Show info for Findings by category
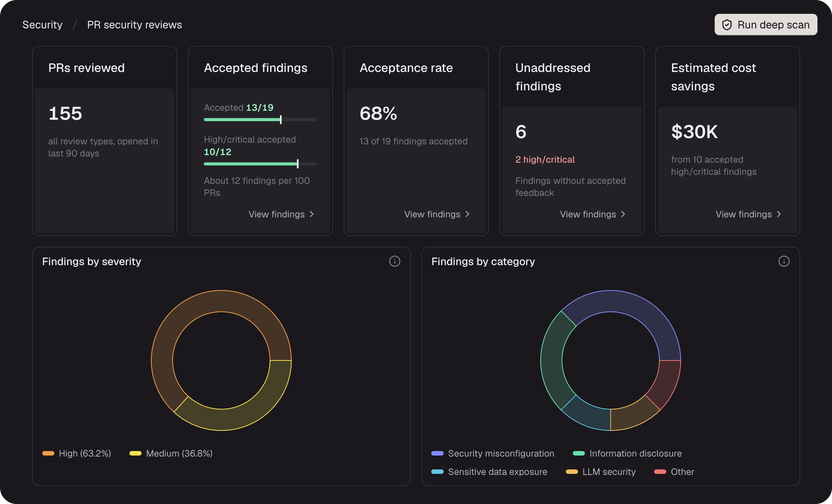The height and width of the screenshot is (504, 832). (x=784, y=261)
